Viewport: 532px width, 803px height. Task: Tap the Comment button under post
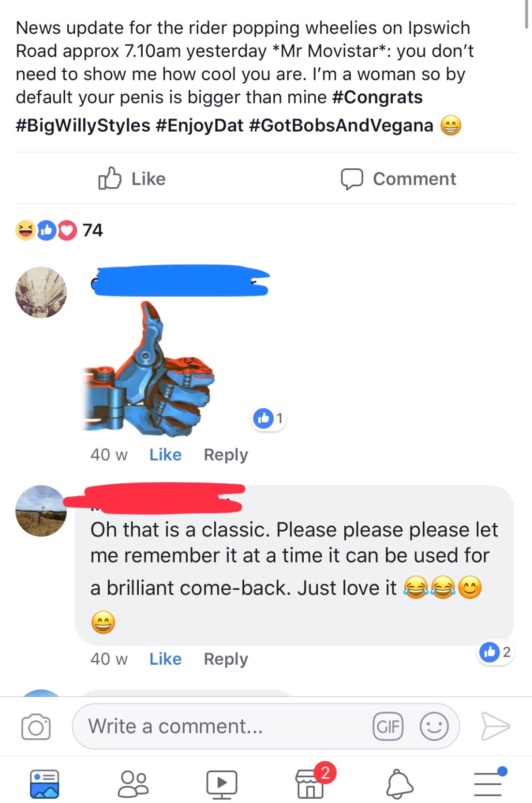coord(398,178)
